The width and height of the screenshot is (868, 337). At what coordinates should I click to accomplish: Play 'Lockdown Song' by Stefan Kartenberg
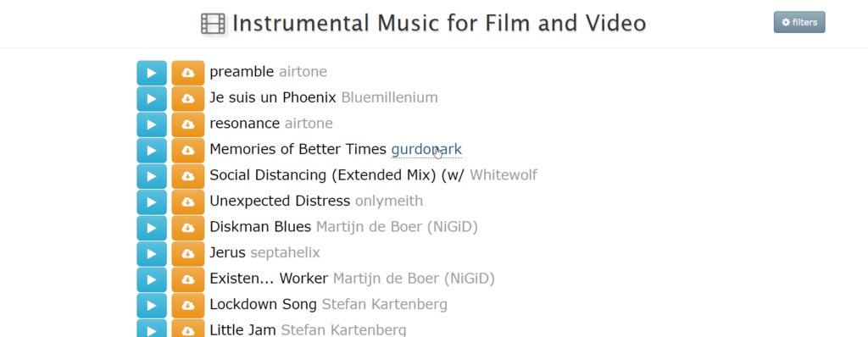(152, 306)
